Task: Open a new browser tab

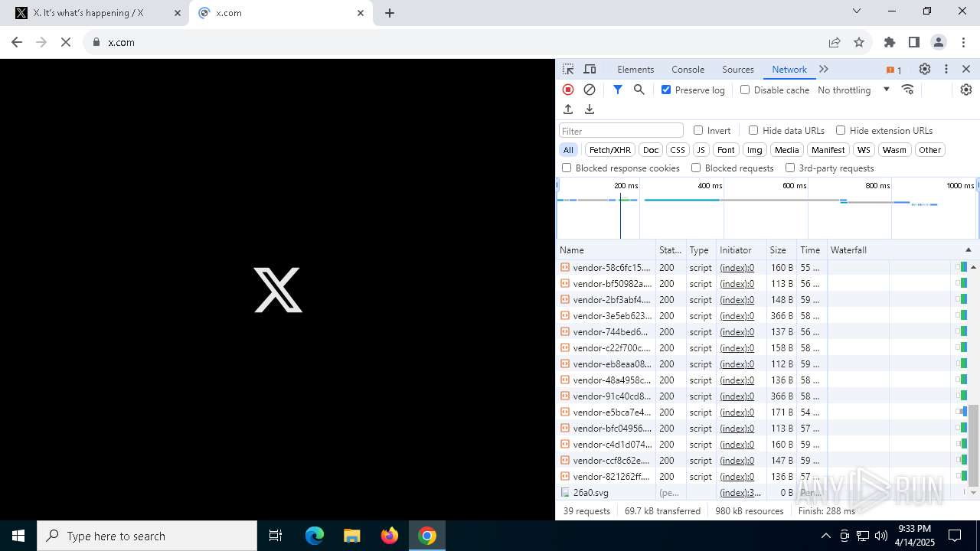Action: coord(390,13)
